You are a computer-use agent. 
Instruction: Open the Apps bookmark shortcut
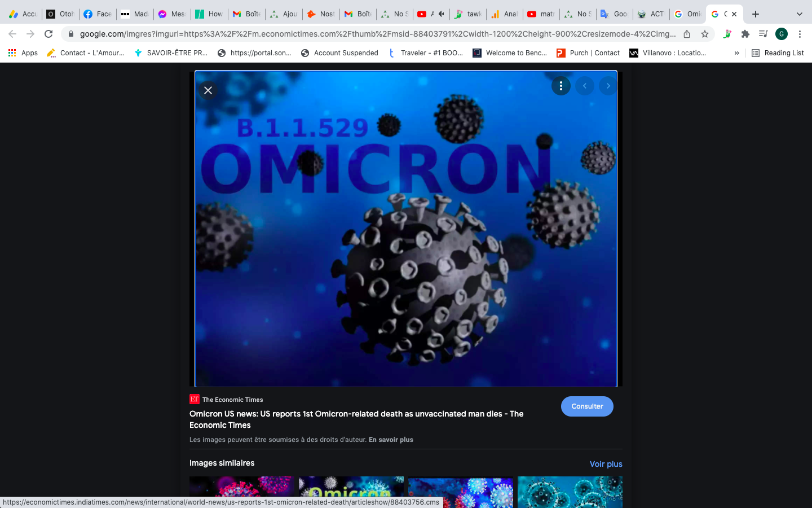(x=23, y=53)
